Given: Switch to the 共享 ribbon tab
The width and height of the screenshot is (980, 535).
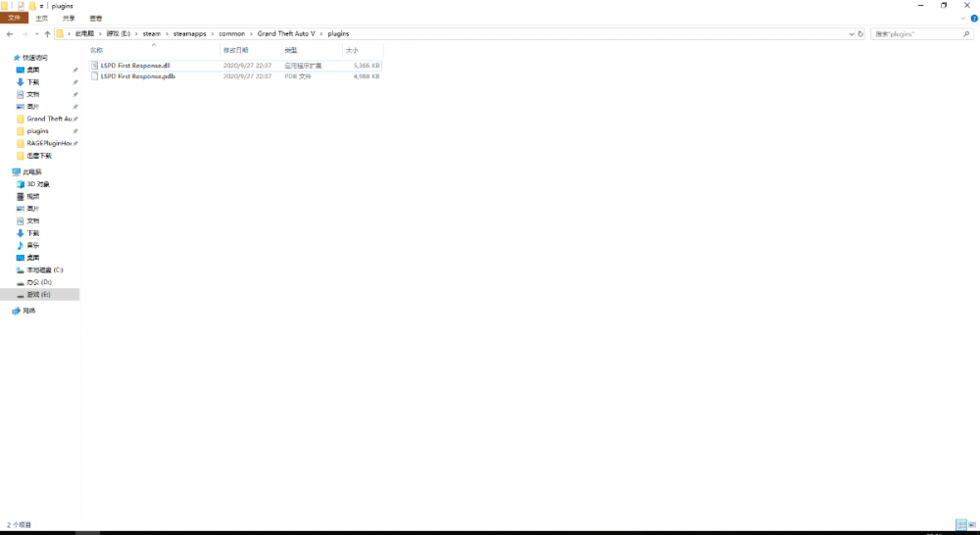Looking at the screenshot, I should pyautogui.click(x=69, y=18).
